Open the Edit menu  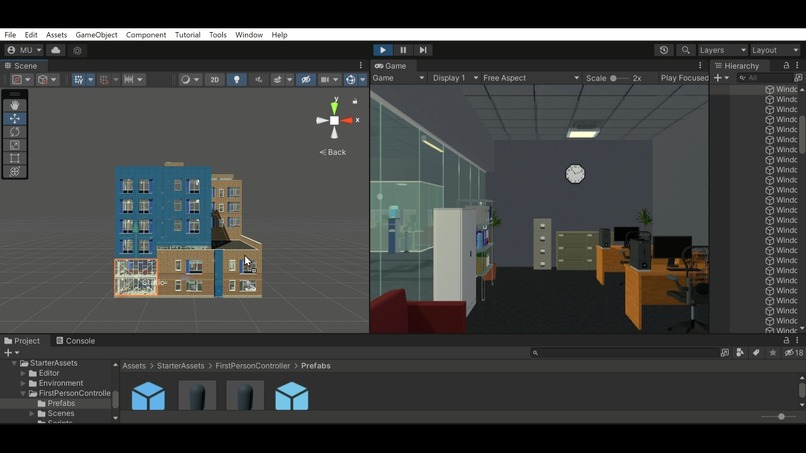pyautogui.click(x=31, y=35)
